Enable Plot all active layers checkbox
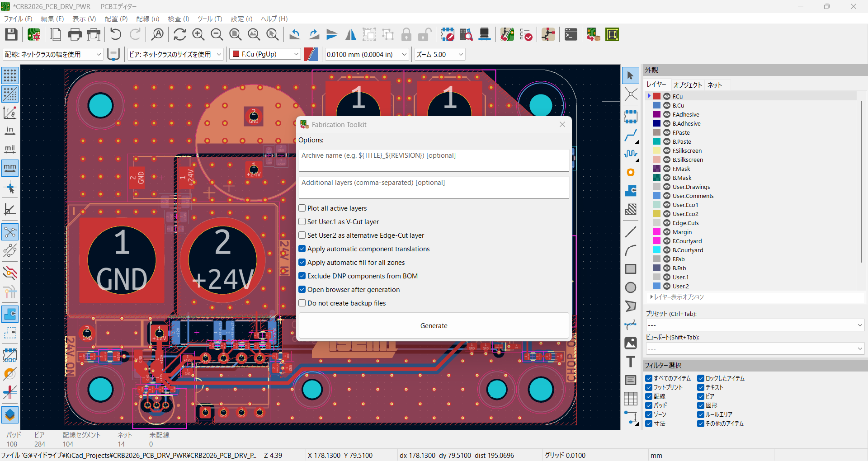Viewport: 868px width, 461px height. point(302,208)
